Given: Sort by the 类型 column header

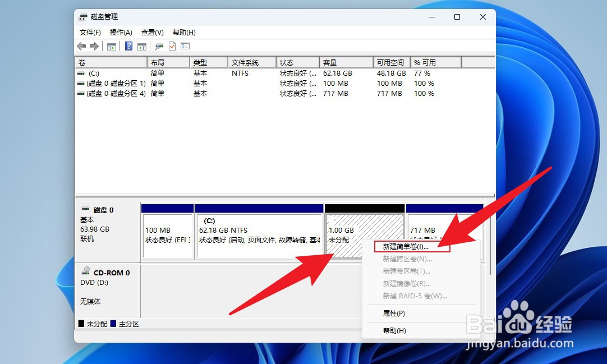Looking at the screenshot, I should 209,62.
